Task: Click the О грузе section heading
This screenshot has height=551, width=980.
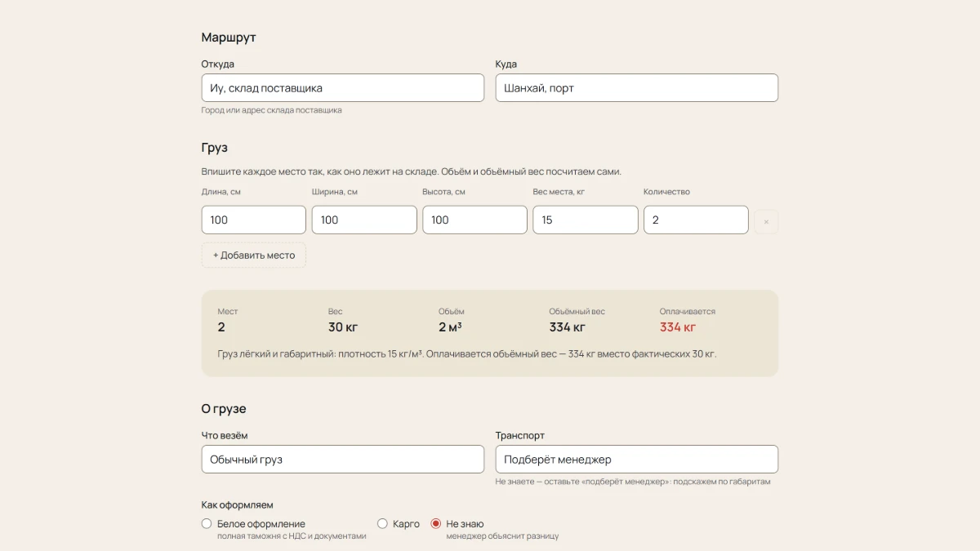Action: (224, 409)
